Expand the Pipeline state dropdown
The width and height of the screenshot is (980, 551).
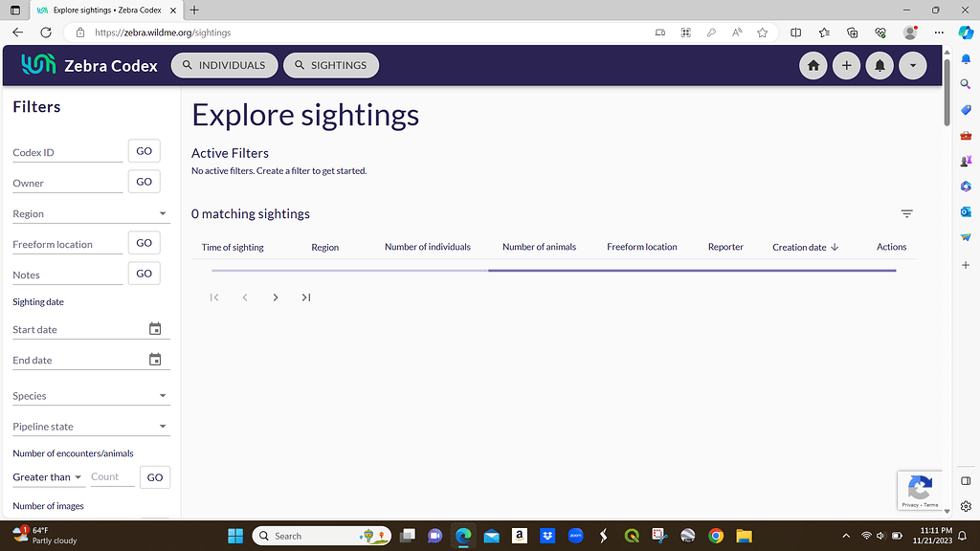(91, 427)
